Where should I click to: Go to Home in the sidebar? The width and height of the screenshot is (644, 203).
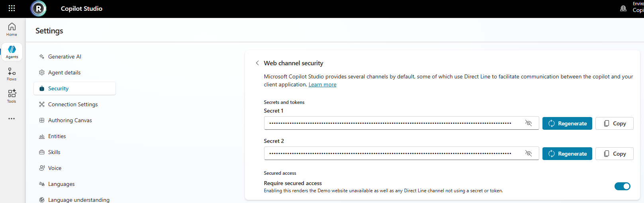pos(12,29)
